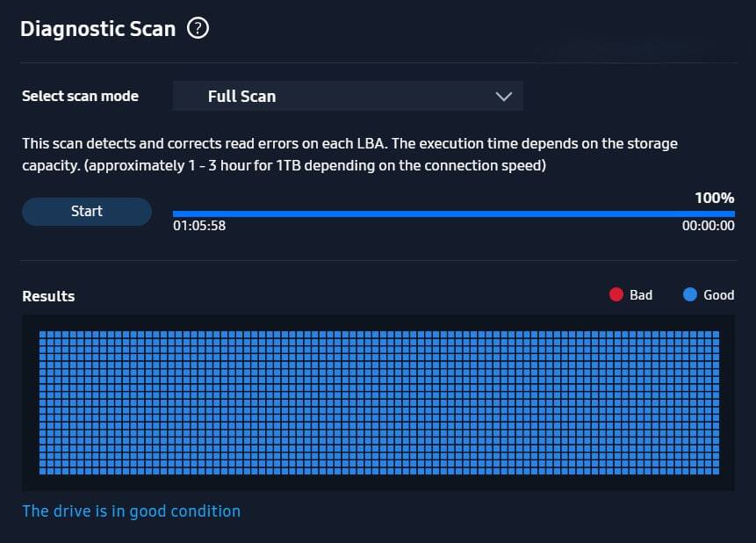Viewport: 756px width, 543px height.
Task: Click the help question mark icon
Action: [x=198, y=28]
